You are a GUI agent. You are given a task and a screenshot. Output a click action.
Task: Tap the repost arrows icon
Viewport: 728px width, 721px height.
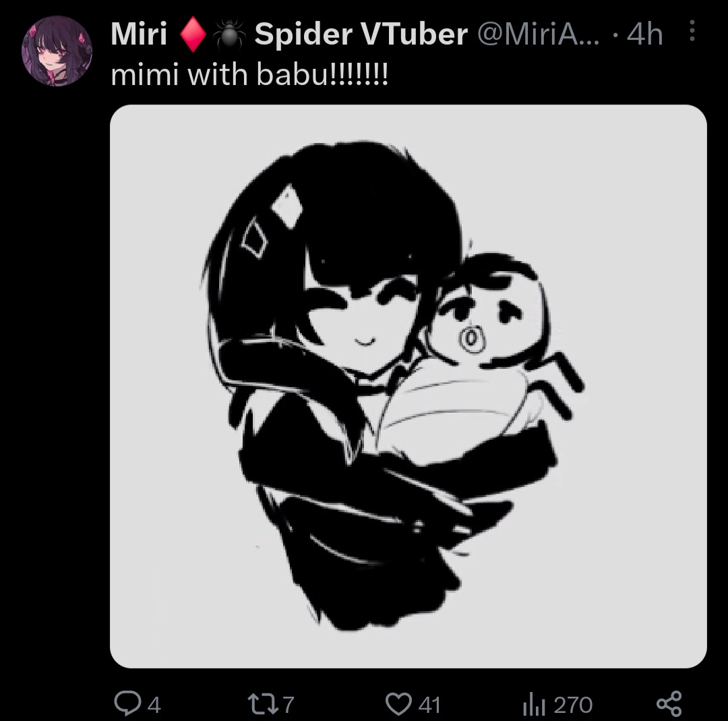262,704
